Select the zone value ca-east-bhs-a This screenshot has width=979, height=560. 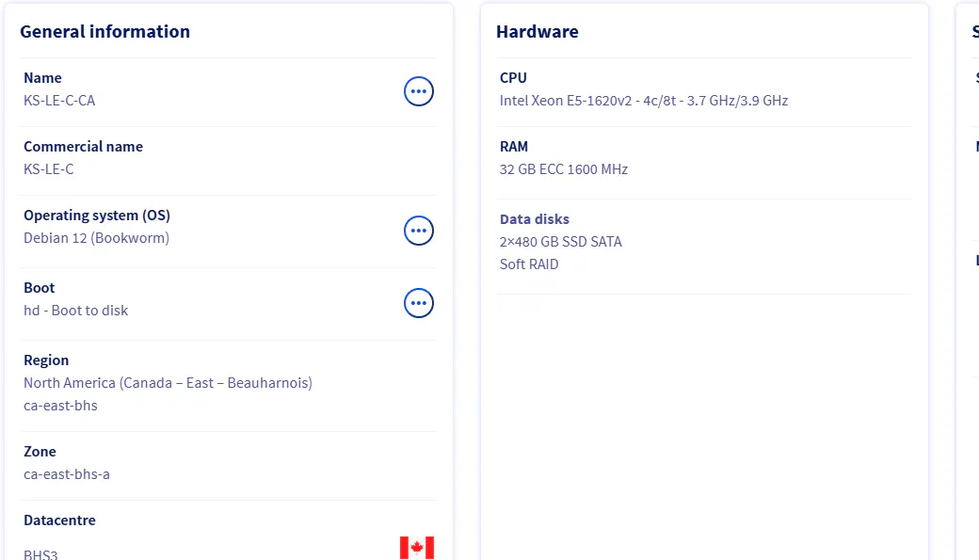tap(67, 474)
